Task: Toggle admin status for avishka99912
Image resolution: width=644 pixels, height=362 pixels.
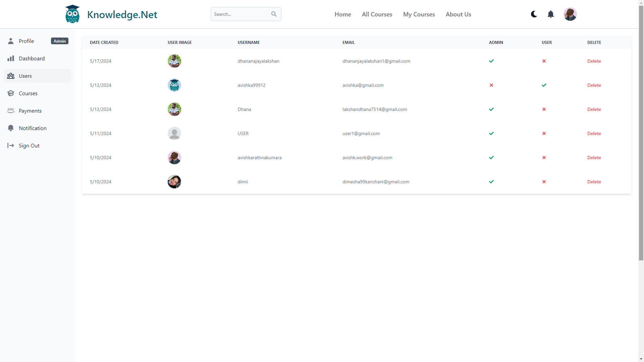Action: click(x=491, y=85)
